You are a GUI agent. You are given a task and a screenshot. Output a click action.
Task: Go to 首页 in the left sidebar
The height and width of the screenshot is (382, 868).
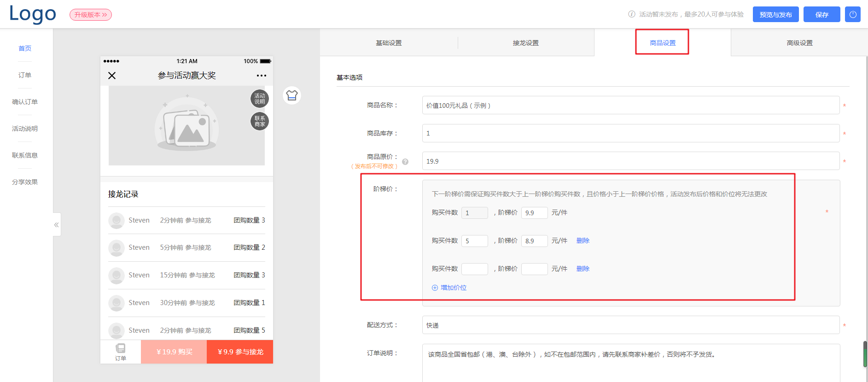click(25, 48)
